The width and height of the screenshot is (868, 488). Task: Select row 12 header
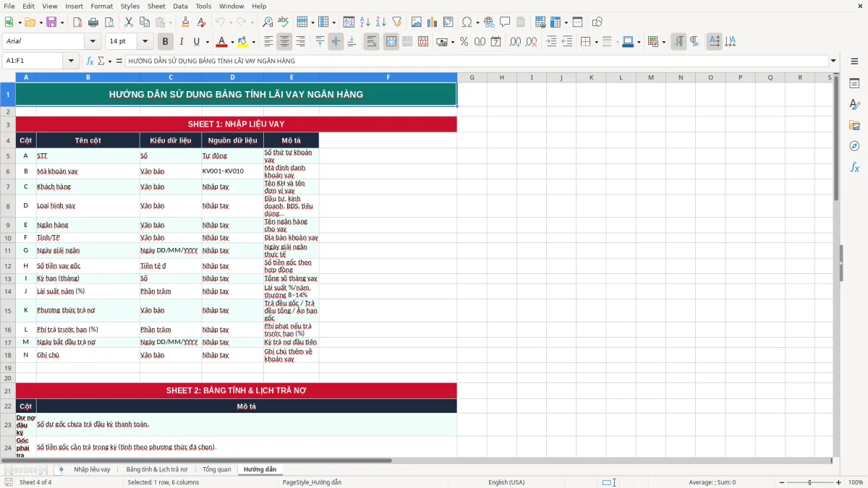tap(8, 266)
